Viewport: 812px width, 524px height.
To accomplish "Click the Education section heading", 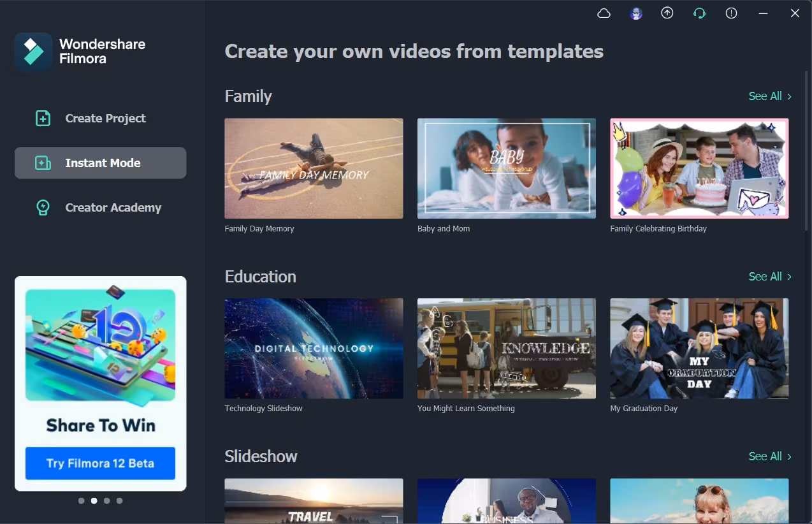I will point(260,277).
